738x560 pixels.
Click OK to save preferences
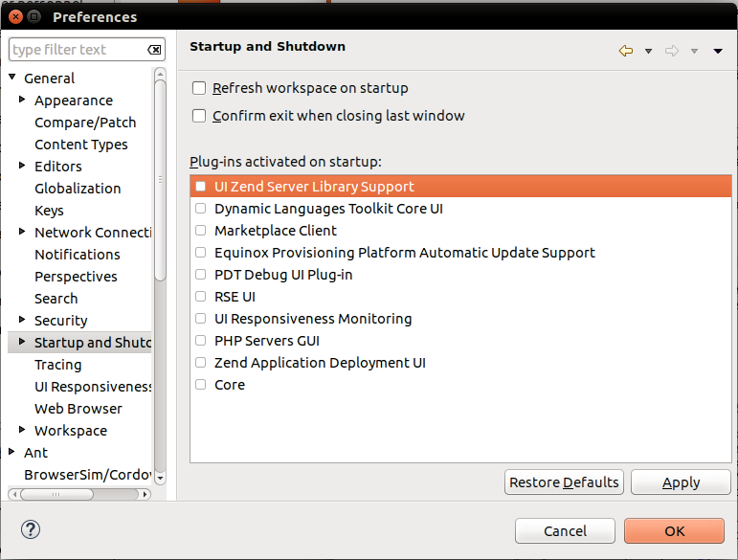(x=674, y=531)
